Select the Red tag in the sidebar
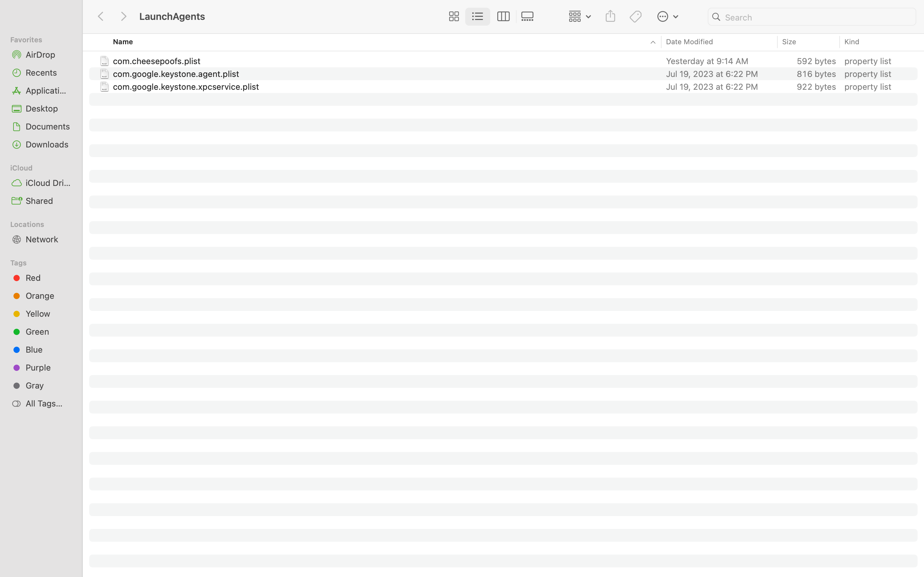The height and width of the screenshot is (577, 924). click(x=33, y=278)
